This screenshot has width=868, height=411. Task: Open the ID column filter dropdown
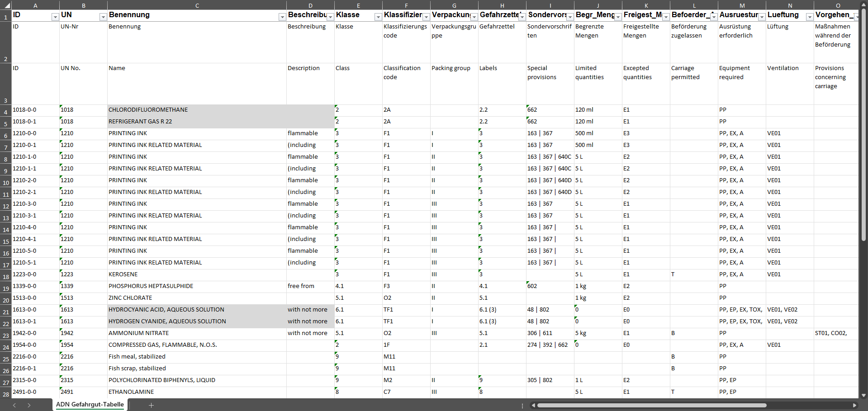(x=55, y=17)
